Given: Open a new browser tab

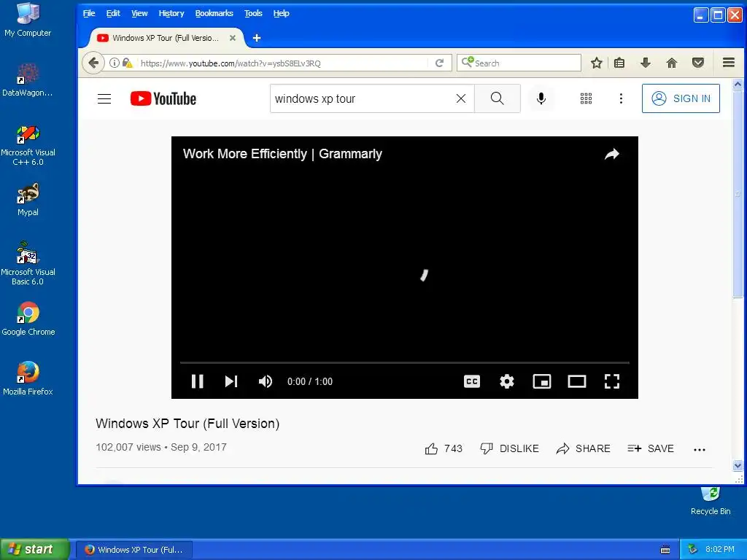Looking at the screenshot, I should coord(256,38).
